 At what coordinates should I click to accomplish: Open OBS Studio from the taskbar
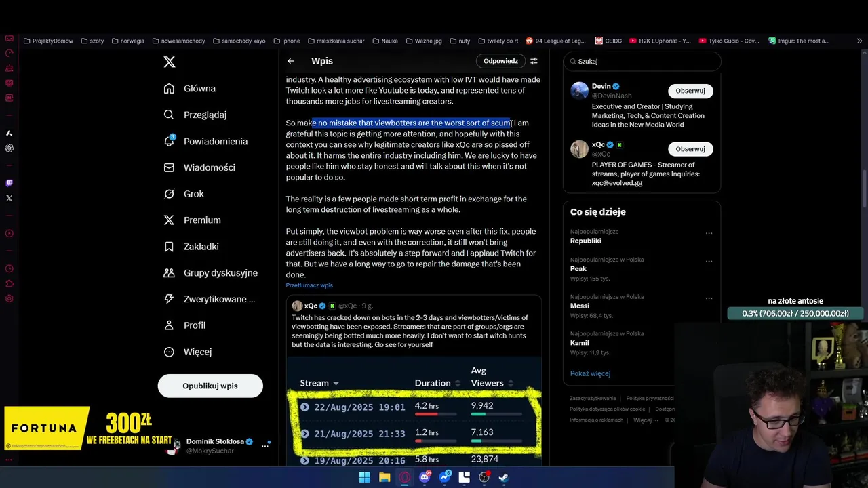(x=484, y=477)
